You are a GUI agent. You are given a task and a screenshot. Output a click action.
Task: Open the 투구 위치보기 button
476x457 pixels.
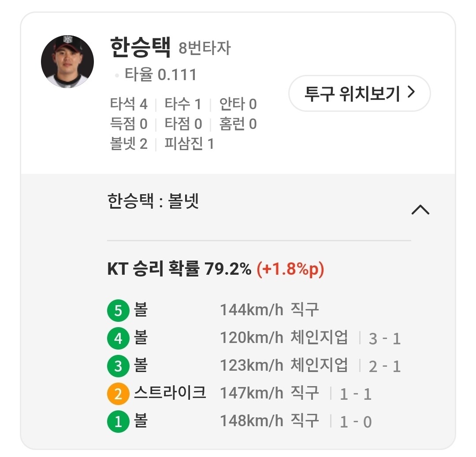(x=359, y=93)
